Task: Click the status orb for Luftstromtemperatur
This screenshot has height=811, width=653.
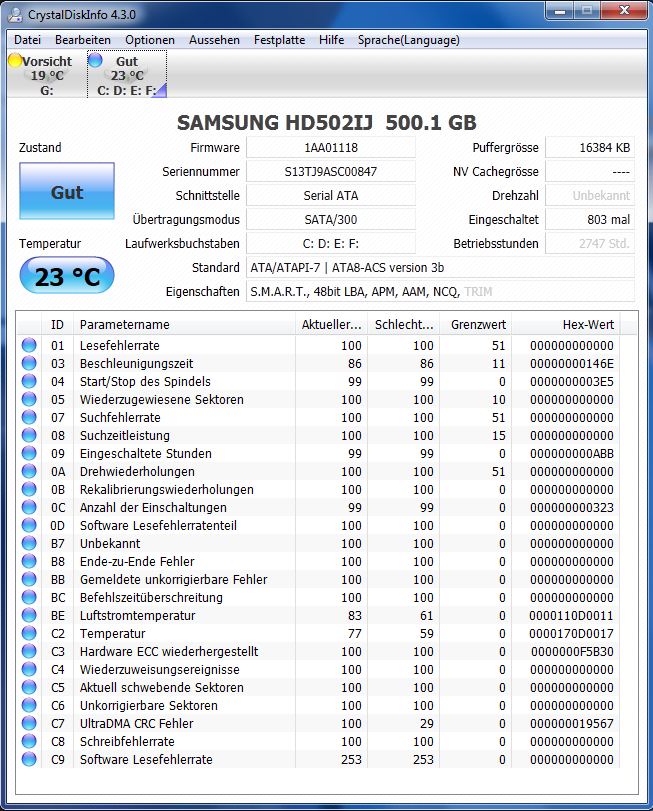Action: coord(29,615)
